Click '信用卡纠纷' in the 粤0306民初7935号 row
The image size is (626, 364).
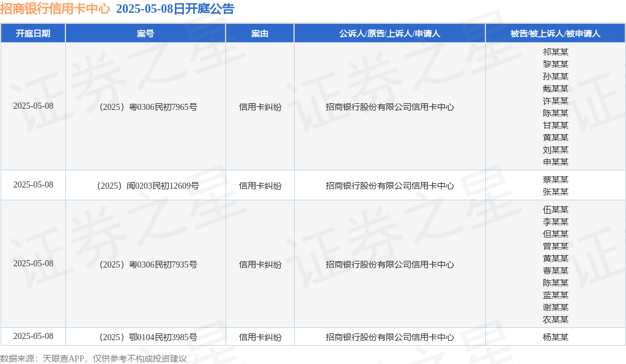point(260,264)
